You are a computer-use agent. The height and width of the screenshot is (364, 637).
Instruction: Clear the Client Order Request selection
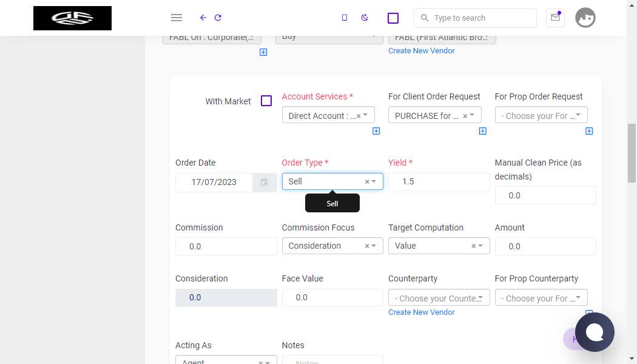pyautogui.click(x=465, y=116)
